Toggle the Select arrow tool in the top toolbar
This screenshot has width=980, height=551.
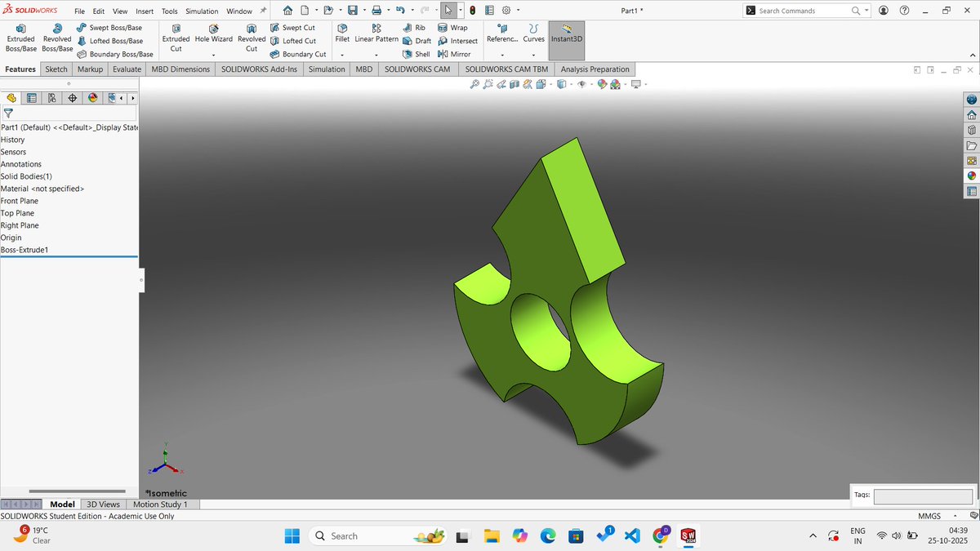pyautogui.click(x=448, y=11)
